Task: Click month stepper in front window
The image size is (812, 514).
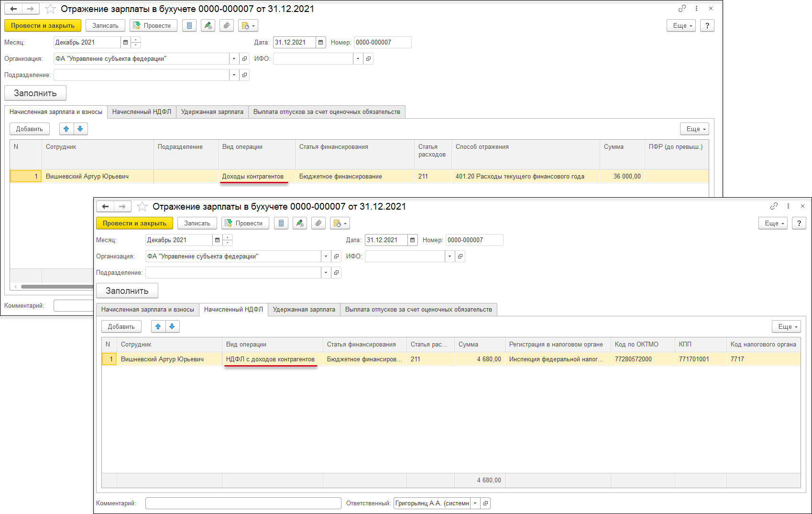Action: tap(228, 240)
